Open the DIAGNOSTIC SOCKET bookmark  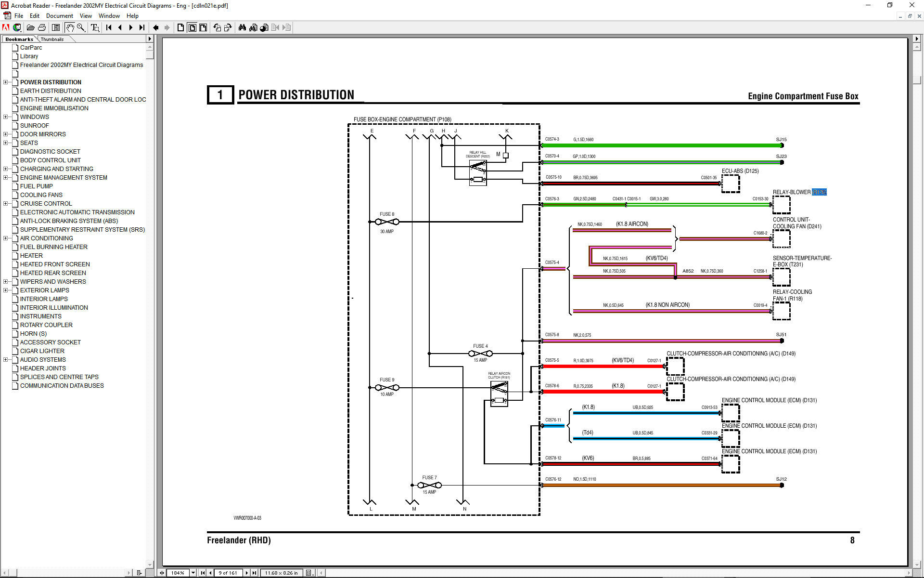50,152
